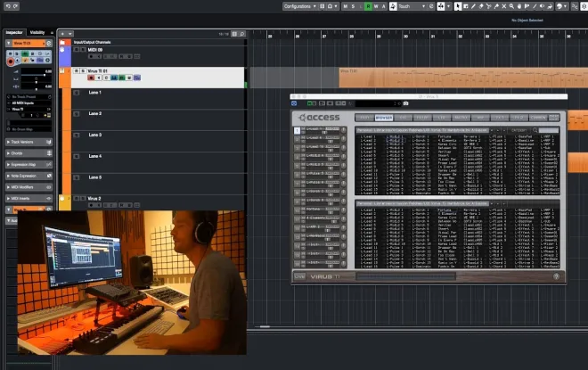Mute the Virus TI 01 track
The height and width of the screenshot is (370, 588).
(x=76, y=70)
